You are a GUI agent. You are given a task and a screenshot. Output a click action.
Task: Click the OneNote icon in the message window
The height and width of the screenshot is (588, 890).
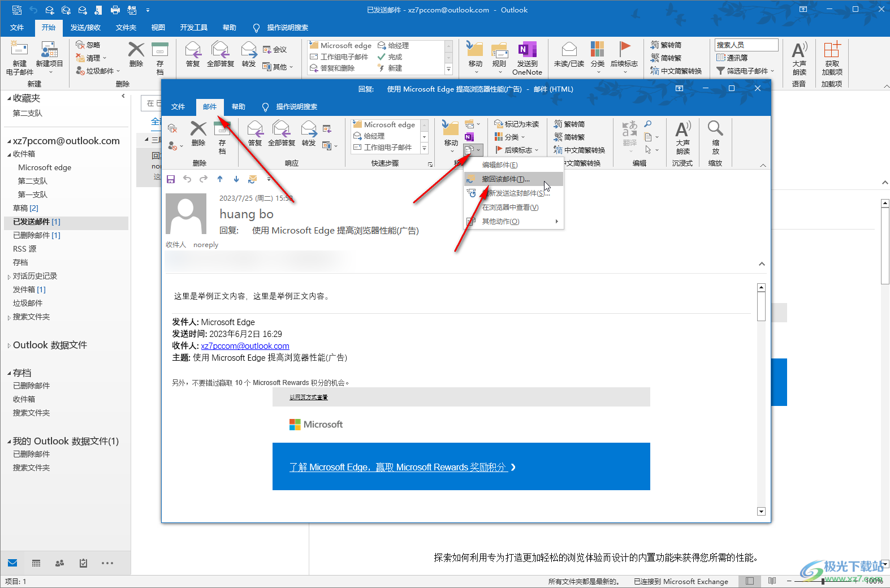pos(469,137)
